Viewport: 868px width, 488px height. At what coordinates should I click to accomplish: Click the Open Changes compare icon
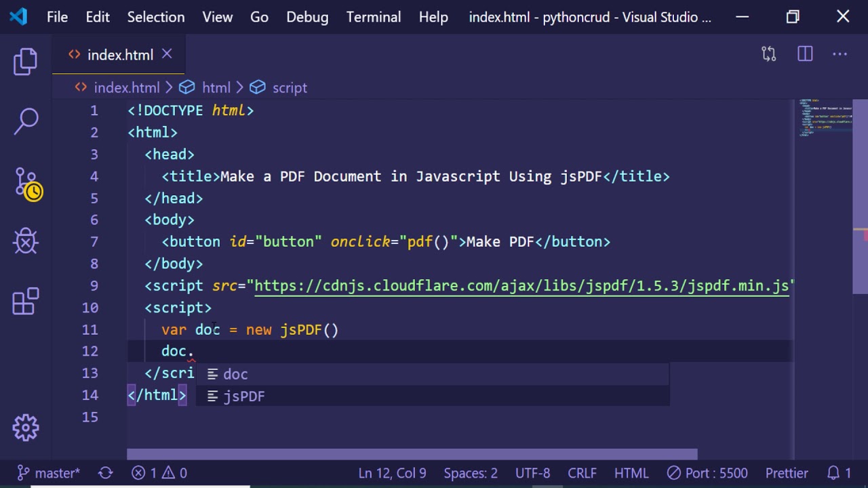768,54
